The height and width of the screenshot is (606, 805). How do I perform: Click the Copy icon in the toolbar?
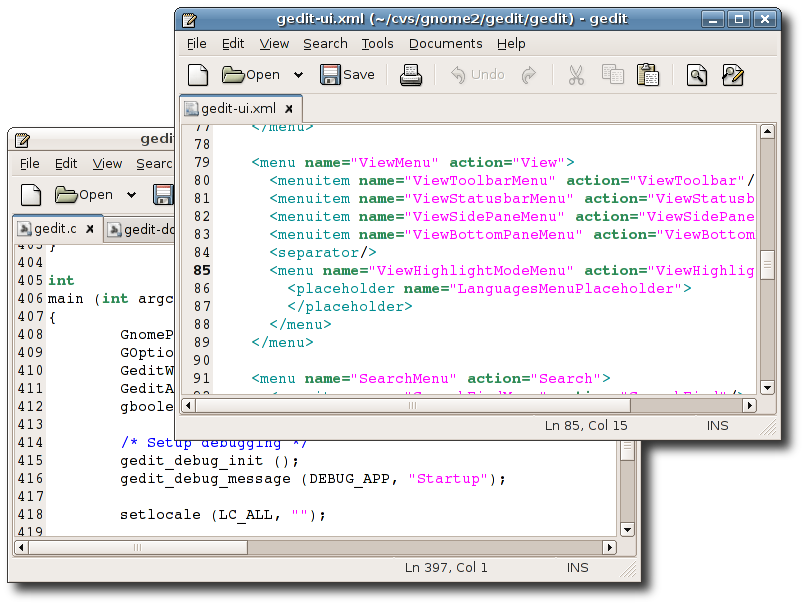pyautogui.click(x=612, y=75)
